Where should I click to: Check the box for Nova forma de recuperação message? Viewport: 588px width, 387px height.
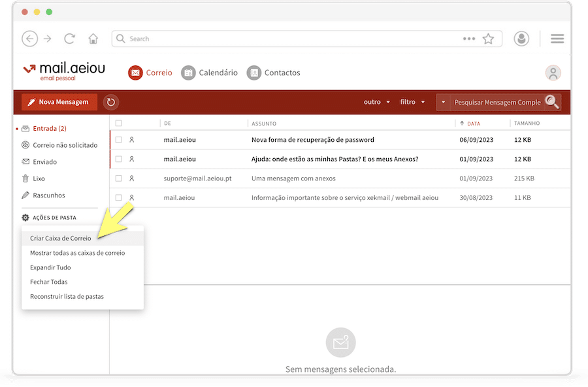118,140
